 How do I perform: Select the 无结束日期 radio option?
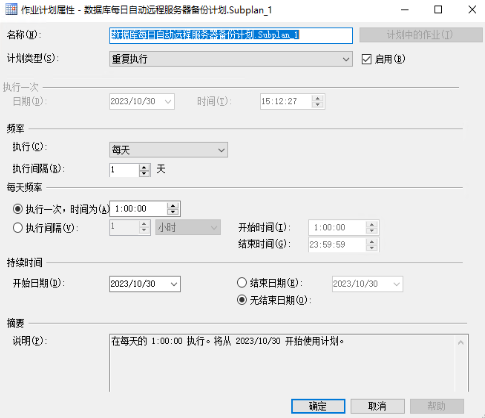tap(242, 300)
